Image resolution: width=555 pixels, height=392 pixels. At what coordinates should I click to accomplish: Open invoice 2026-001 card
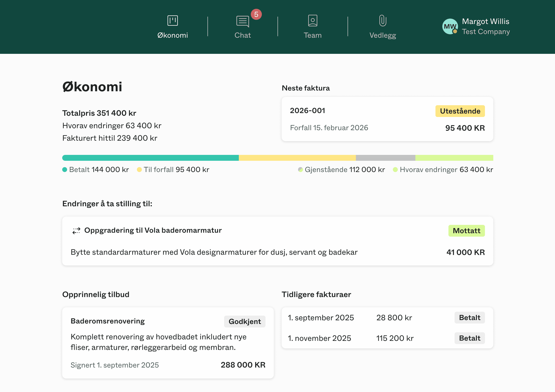click(387, 119)
